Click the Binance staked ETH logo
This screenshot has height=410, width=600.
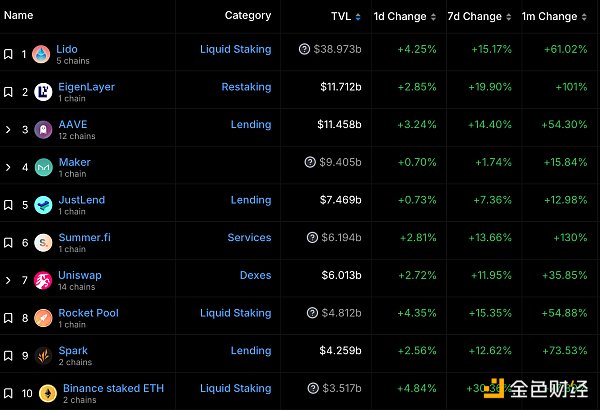pos(48,393)
